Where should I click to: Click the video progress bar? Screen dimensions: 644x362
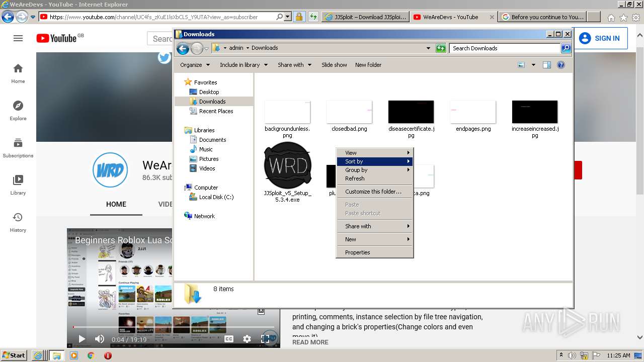coord(174,327)
